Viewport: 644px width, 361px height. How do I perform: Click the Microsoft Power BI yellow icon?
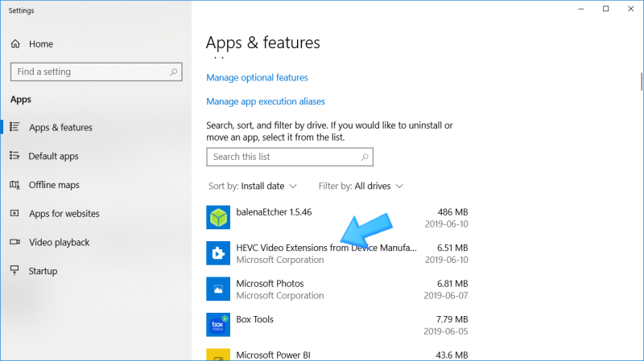pos(218,355)
